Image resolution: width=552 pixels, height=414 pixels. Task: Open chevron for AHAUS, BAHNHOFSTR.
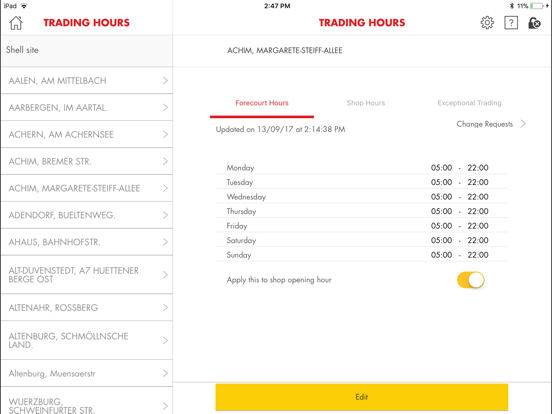coord(165,242)
